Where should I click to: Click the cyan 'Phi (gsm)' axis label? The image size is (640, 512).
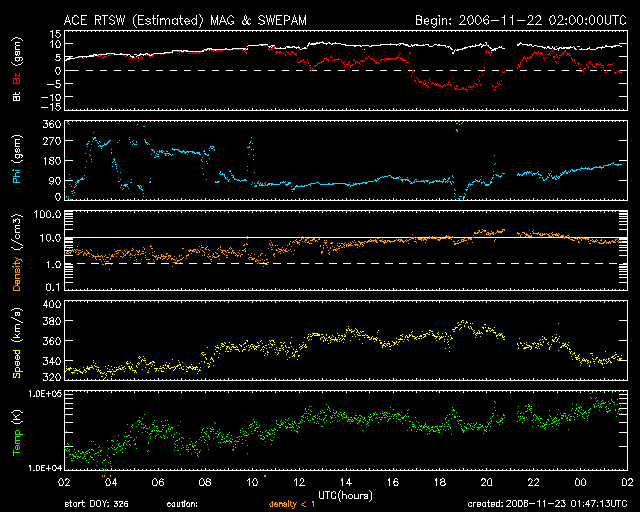[x=17, y=159]
